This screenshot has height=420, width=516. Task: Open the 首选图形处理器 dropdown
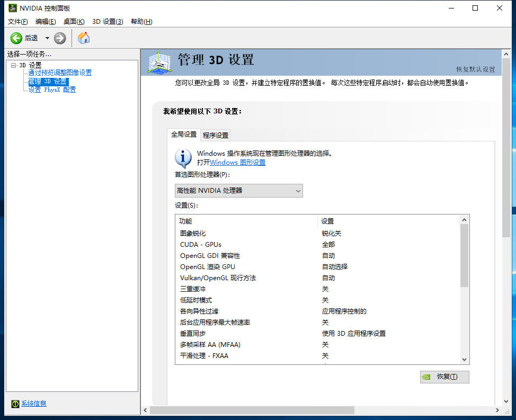tap(238, 191)
